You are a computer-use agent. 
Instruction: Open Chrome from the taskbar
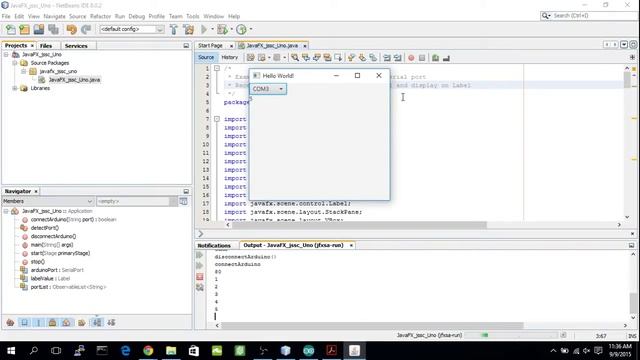tap(148, 350)
